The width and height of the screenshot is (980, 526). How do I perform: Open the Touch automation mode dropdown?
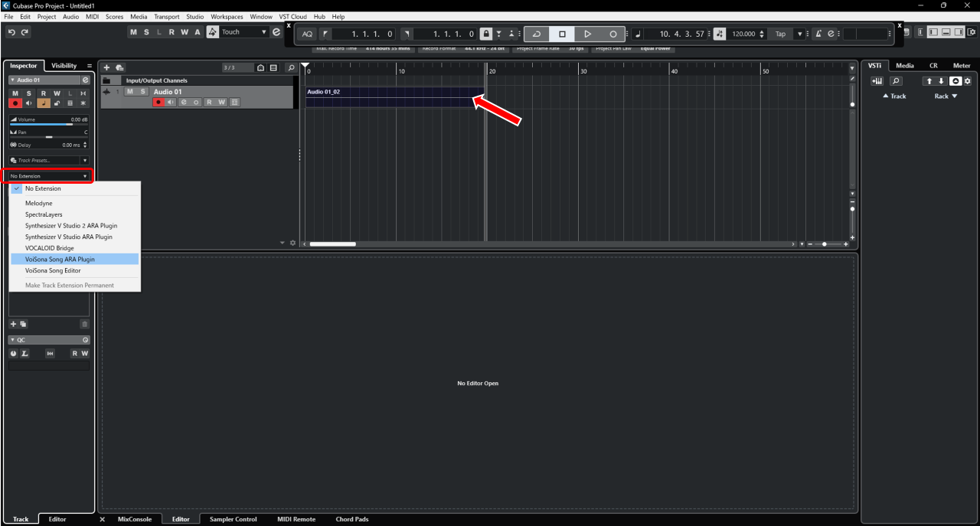point(243,32)
